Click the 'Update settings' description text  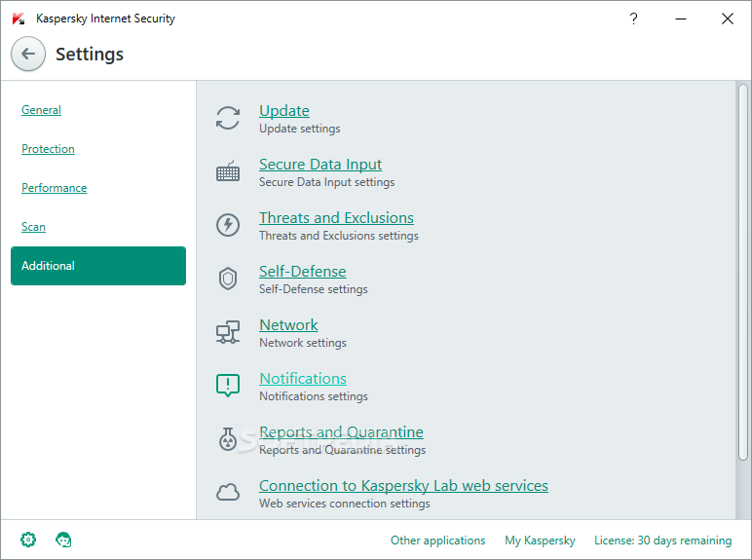300,129
